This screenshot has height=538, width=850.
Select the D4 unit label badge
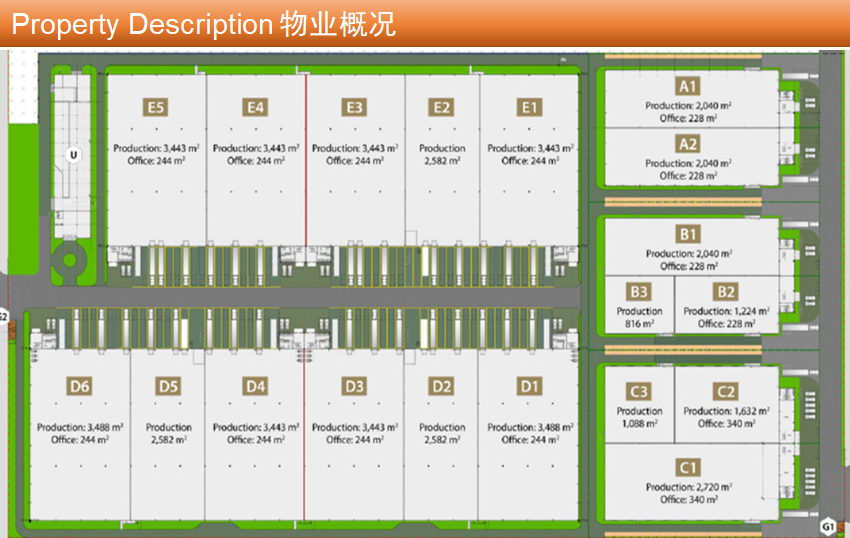pyautogui.click(x=256, y=387)
